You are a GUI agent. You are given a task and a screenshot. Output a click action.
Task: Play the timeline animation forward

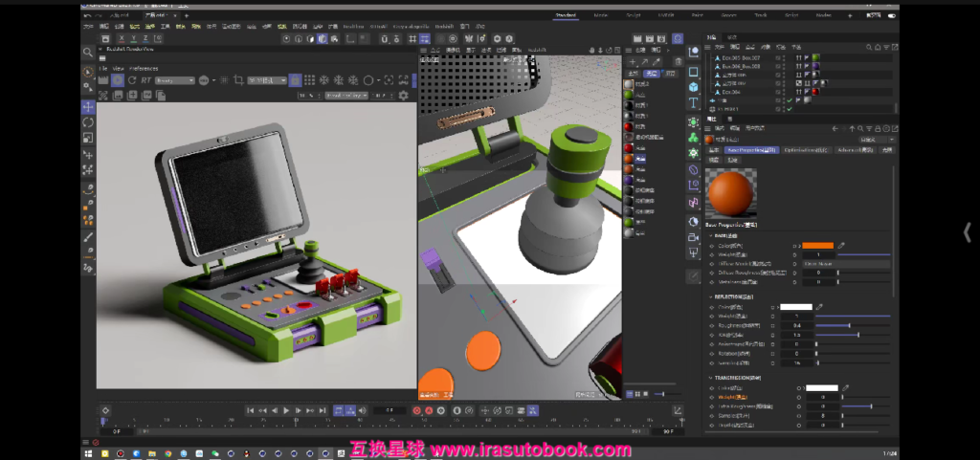[286, 410]
